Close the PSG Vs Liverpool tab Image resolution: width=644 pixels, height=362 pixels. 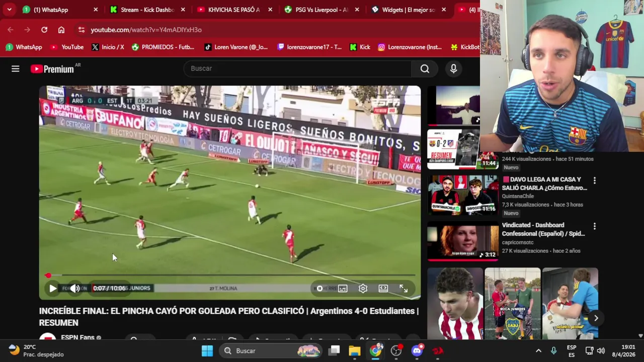point(357,10)
